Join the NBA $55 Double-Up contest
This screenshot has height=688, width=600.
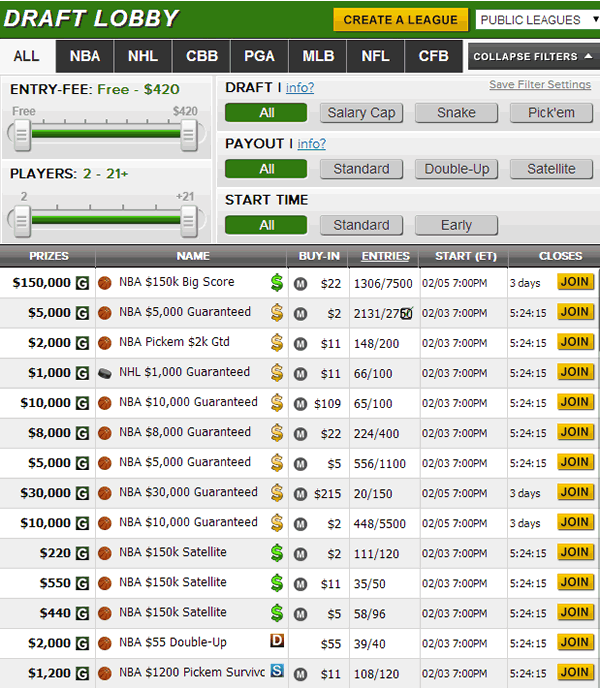point(575,642)
